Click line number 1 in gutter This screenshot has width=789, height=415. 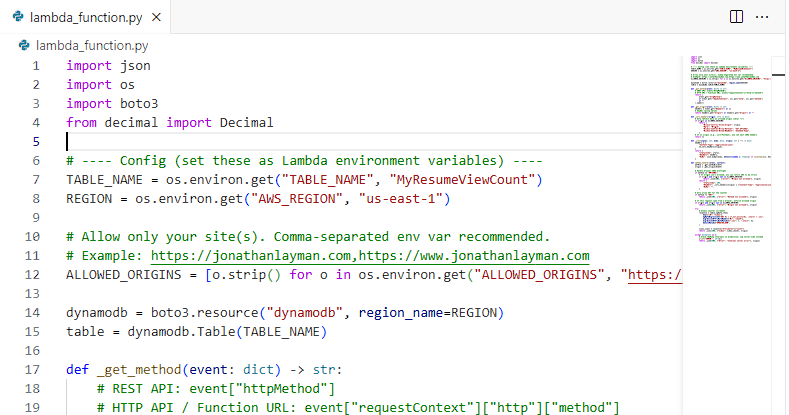36,66
